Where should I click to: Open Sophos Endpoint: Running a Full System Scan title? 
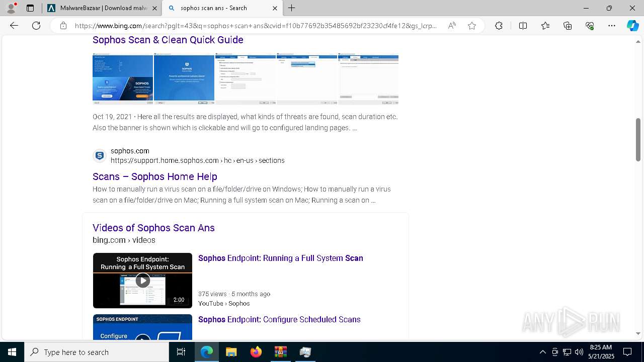point(281,258)
